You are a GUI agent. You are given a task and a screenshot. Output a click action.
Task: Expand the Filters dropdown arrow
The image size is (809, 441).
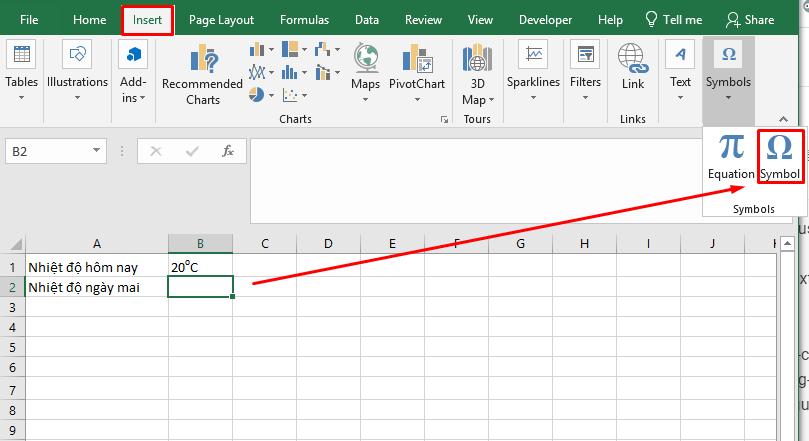coord(585,97)
